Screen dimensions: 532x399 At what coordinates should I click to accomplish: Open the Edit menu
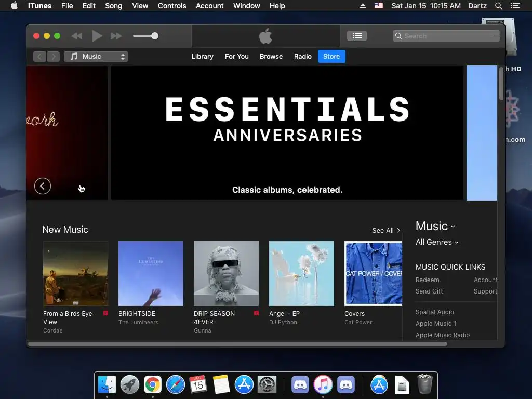(89, 6)
